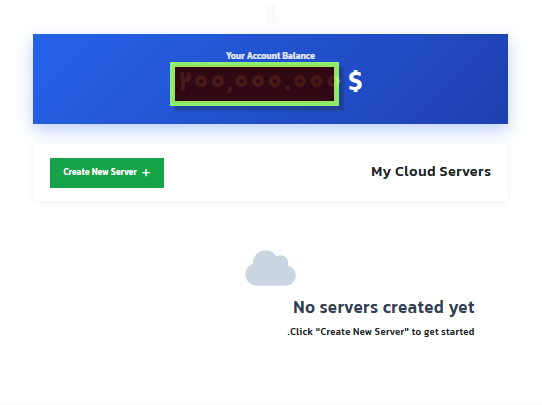Image resolution: width=542 pixels, height=405 pixels.
Task: Click the 'No servers created yet' message
Action: pos(384,307)
